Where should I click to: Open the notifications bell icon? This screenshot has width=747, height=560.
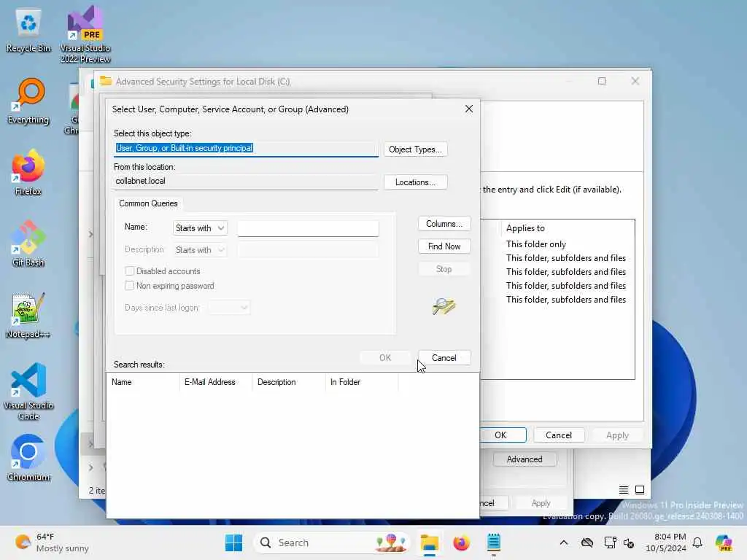click(697, 542)
